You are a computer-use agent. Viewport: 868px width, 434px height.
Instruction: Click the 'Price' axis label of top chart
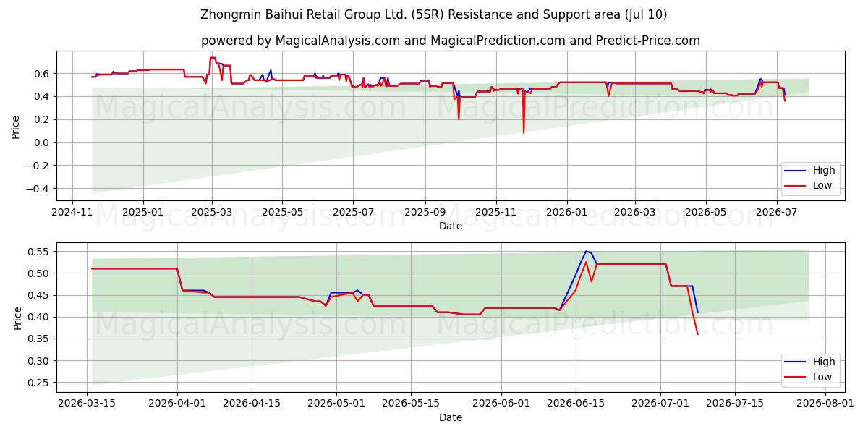click(x=16, y=126)
